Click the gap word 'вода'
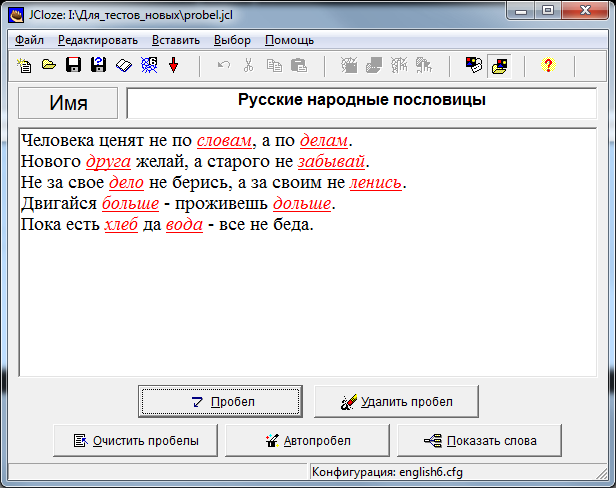This screenshot has height=488, width=616. [x=184, y=225]
